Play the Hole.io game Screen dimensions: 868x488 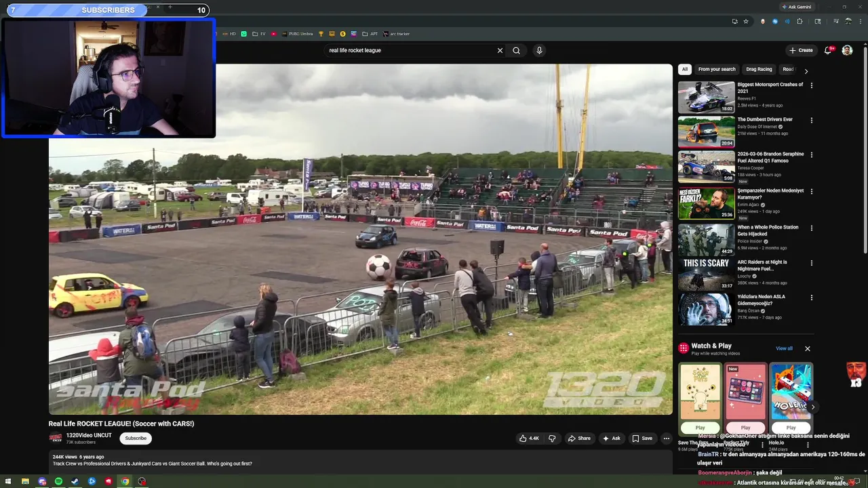[x=791, y=428]
